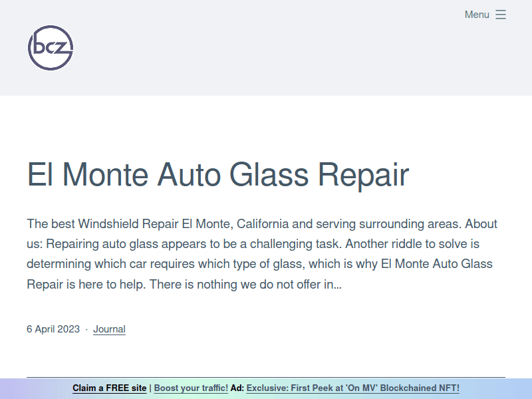The height and width of the screenshot is (399, 532).
Task: Open the Boost your traffic! link
Action: [191, 388]
